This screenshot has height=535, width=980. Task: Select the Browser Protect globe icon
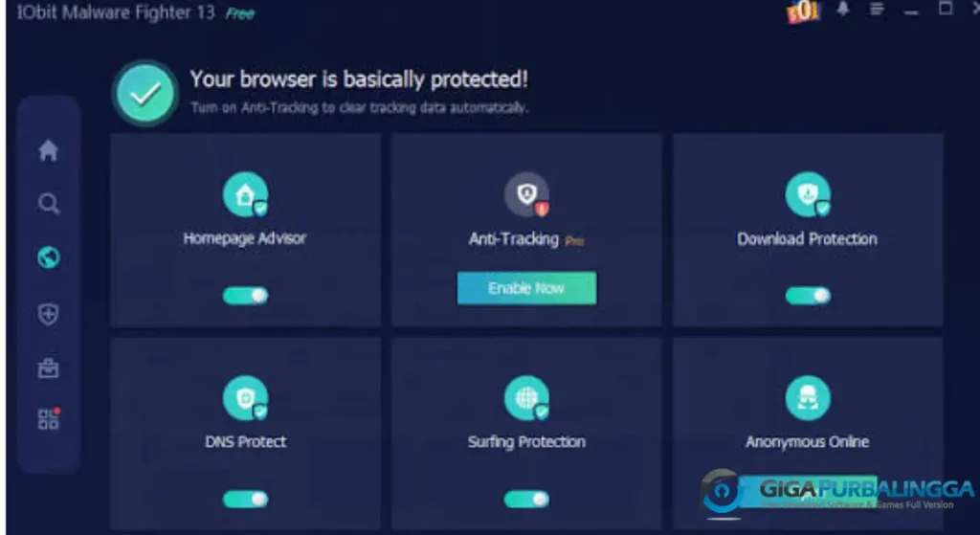coord(48,257)
